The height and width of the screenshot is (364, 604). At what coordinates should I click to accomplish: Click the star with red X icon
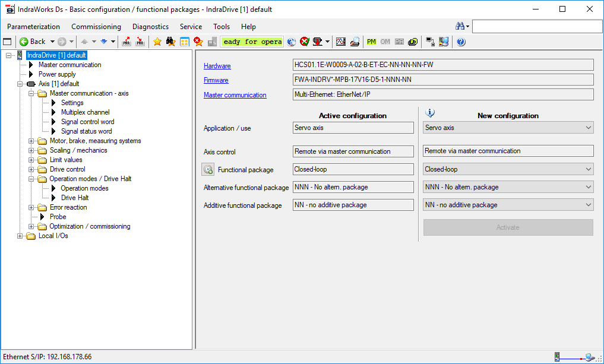tap(198, 42)
